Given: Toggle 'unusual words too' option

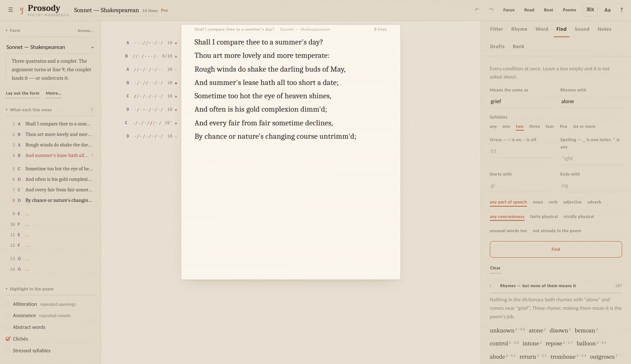Looking at the screenshot, I should pos(508,231).
